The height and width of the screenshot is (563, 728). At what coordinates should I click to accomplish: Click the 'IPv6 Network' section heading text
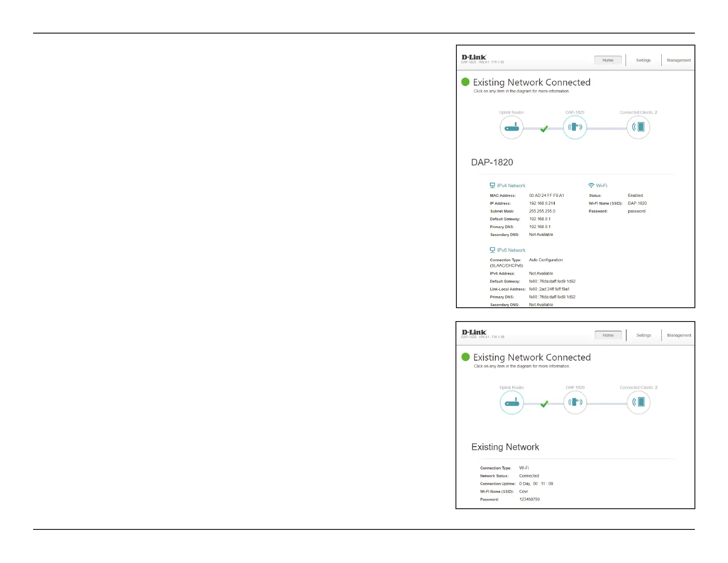[511, 250]
